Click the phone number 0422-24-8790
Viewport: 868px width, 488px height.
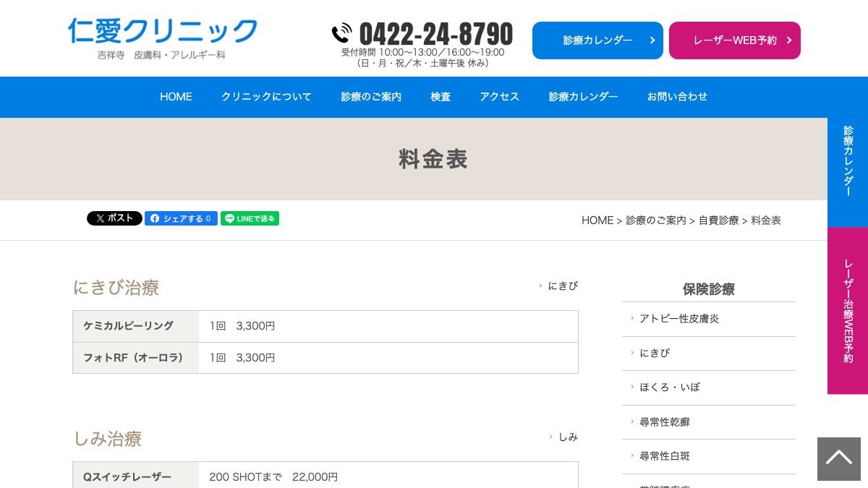pos(436,34)
